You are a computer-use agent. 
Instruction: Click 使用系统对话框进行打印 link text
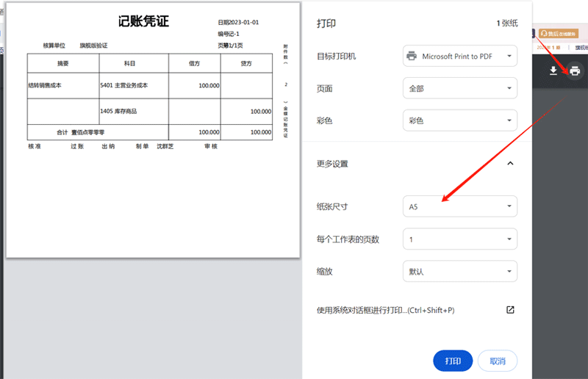[385, 311]
